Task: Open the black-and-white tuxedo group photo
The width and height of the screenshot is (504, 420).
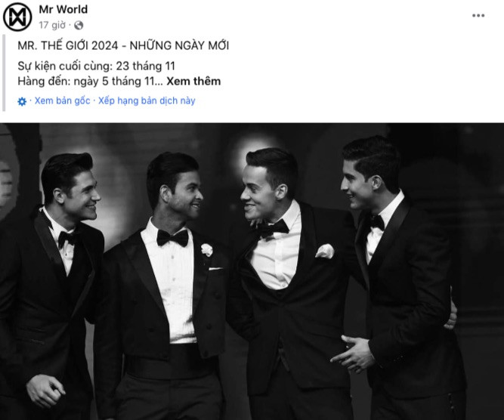Action: pyautogui.click(x=252, y=271)
